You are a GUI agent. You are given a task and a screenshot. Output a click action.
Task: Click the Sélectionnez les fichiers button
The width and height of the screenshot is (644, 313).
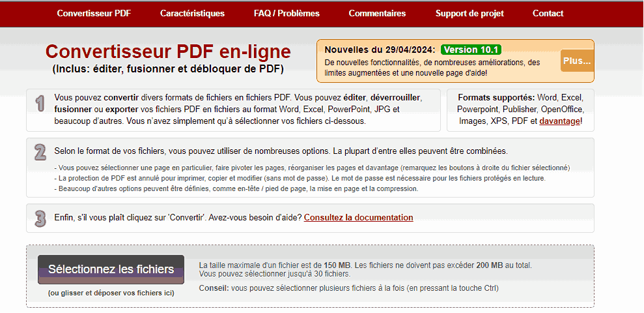[x=111, y=269]
